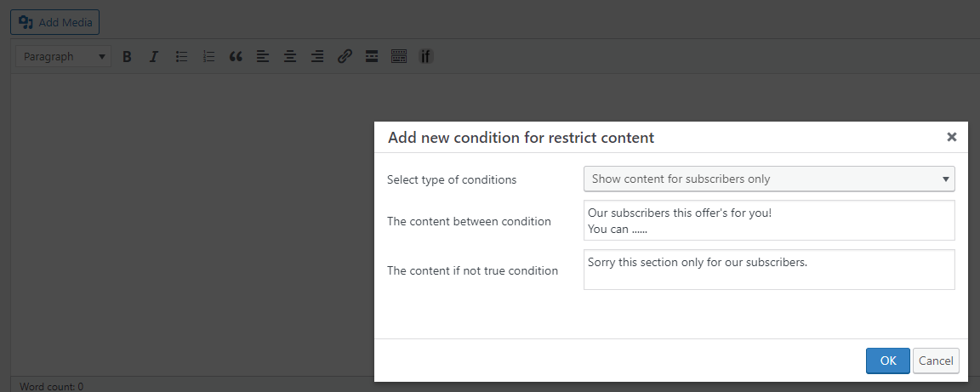The width and height of the screenshot is (980, 392).
Task: Toggle bold formatting
Action: tap(127, 56)
